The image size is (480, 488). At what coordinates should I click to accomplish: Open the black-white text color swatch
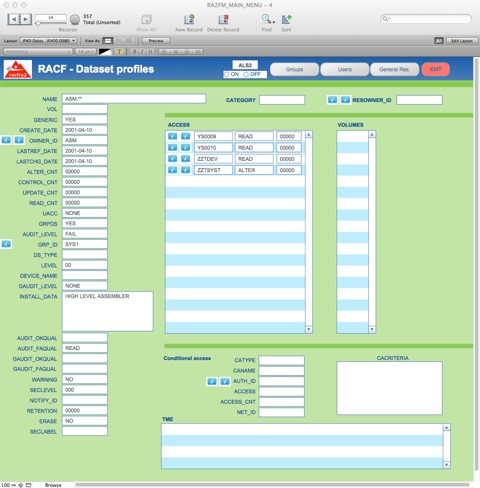point(105,52)
